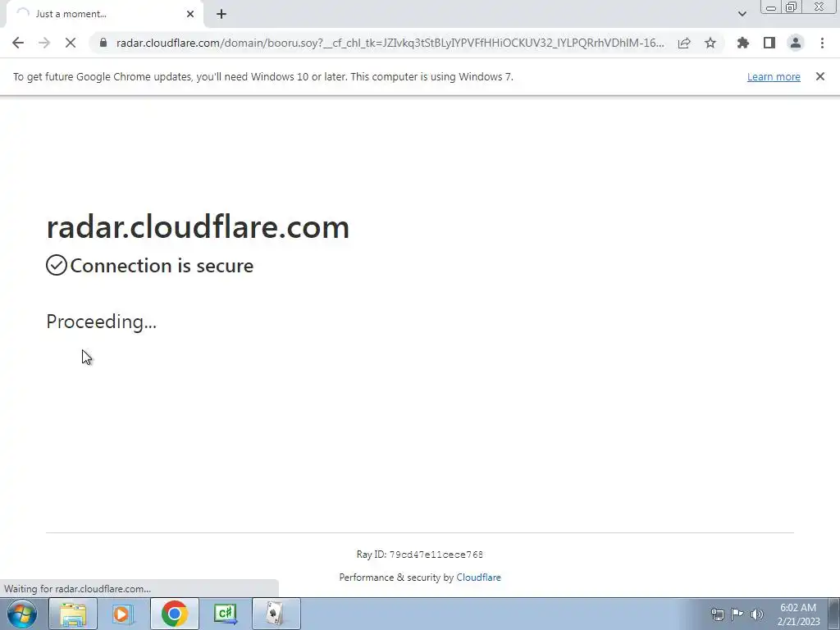This screenshot has width=840, height=630.
Task: Stop loading the page
Action: pyautogui.click(x=71, y=43)
